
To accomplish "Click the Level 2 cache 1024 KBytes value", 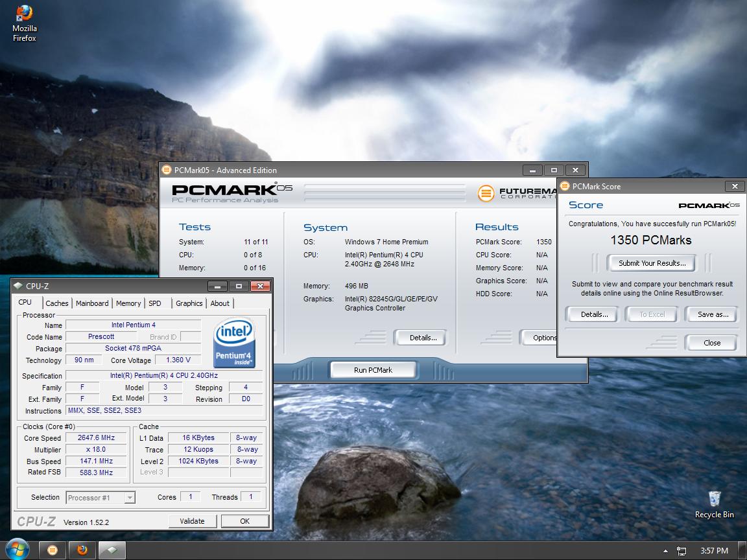I will coord(198,461).
